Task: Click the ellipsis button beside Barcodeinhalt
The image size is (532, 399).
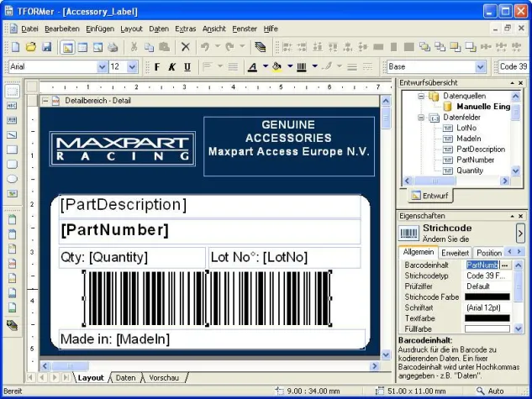Action: (505, 265)
